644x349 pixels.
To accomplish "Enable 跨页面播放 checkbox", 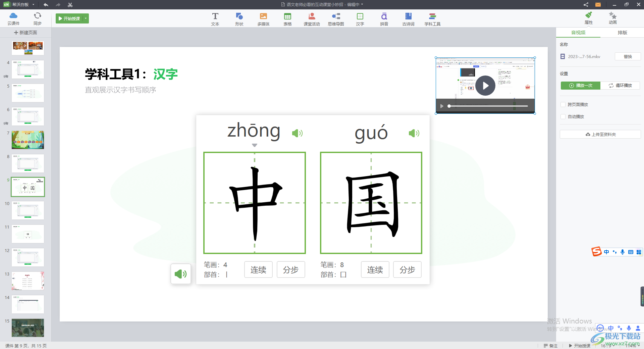I will [x=563, y=105].
